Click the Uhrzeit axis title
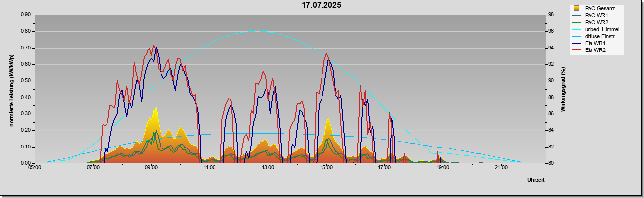The width and height of the screenshot is (644, 198). 536,180
